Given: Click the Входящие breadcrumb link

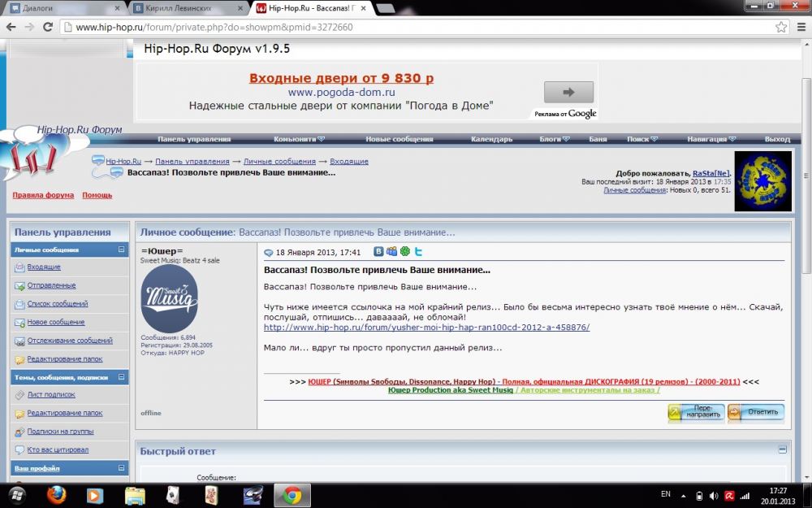Looking at the screenshot, I should tap(349, 161).
